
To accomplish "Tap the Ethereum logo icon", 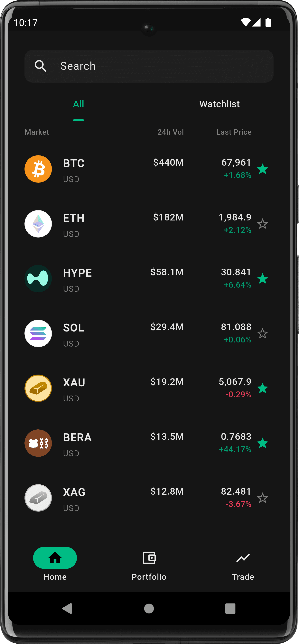I will click(x=38, y=224).
